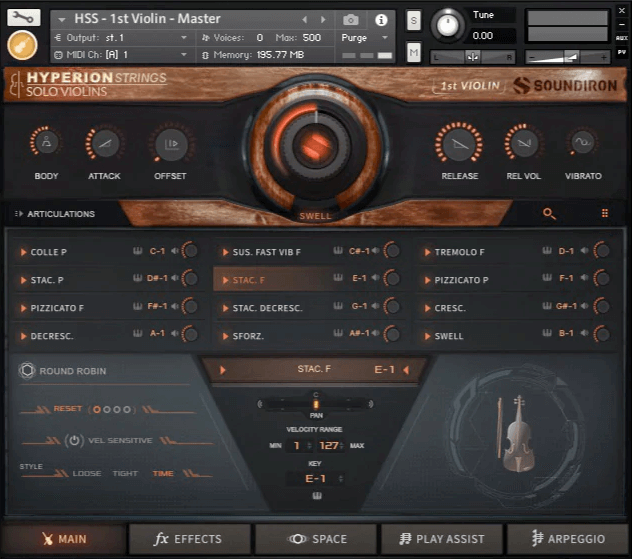This screenshot has width=632, height=559.
Task: Toggle the Vel Sensitive power button
Action: coord(74,440)
